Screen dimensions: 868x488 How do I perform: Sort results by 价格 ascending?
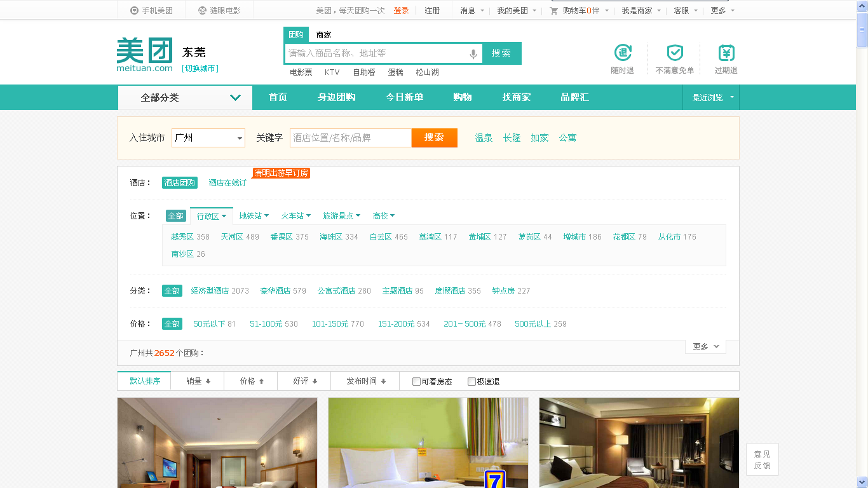250,381
